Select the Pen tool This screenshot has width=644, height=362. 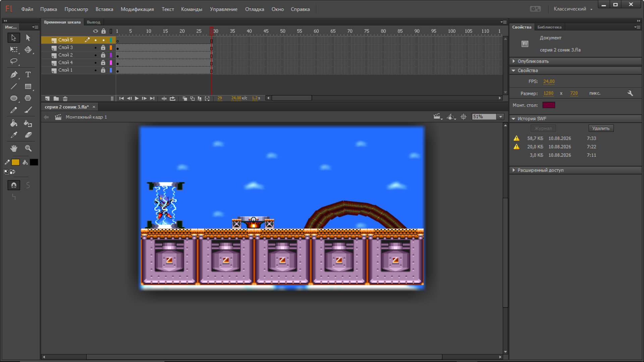click(x=14, y=74)
